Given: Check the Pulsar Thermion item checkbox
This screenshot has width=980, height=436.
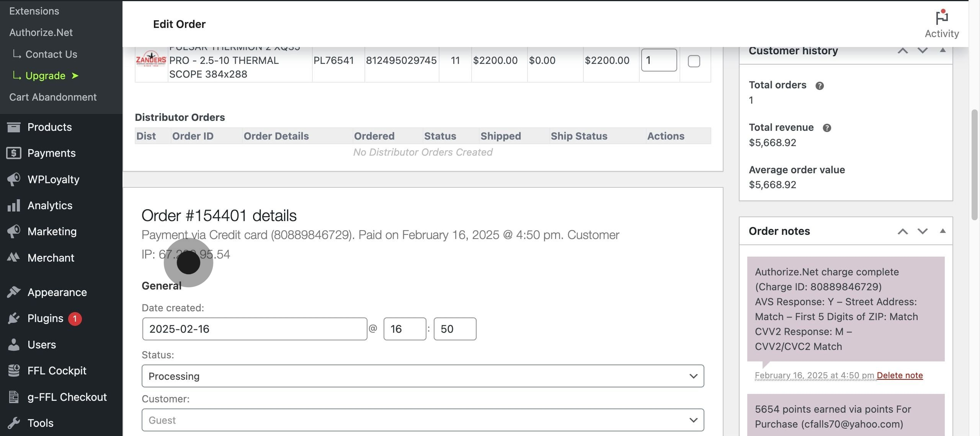Looking at the screenshot, I should tap(694, 61).
